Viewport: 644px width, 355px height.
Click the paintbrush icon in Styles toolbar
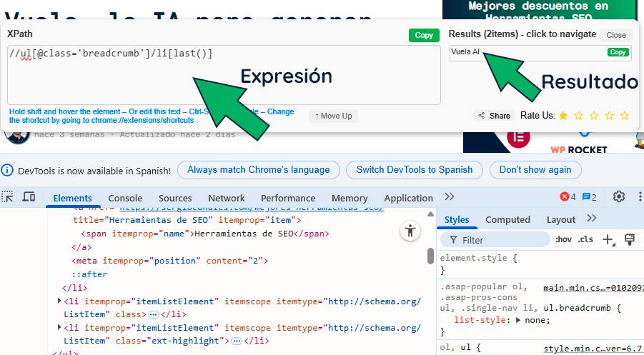(630, 239)
